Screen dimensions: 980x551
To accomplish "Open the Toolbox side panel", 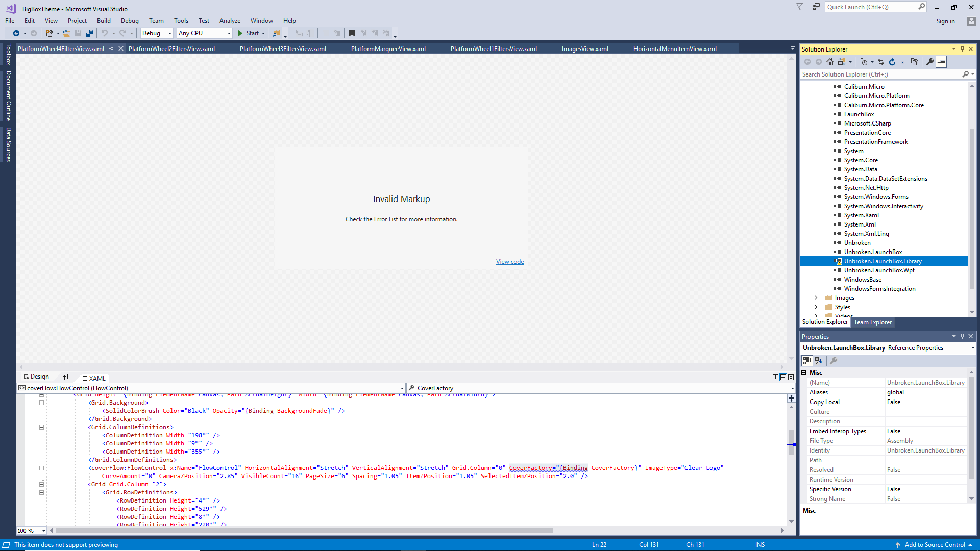I will tap(8, 54).
